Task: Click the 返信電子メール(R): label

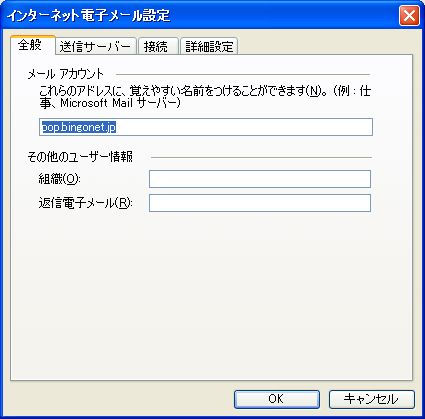Action: (x=85, y=203)
